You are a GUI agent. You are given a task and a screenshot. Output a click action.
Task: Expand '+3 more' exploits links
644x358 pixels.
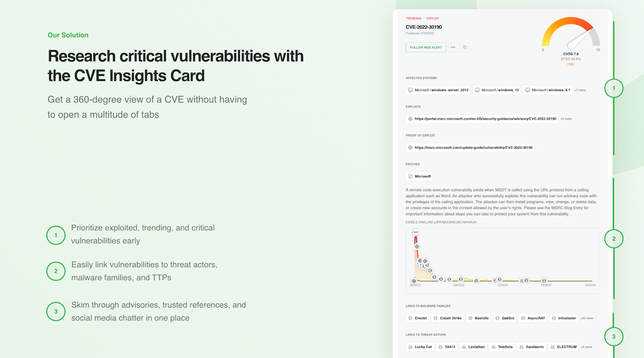click(x=566, y=118)
